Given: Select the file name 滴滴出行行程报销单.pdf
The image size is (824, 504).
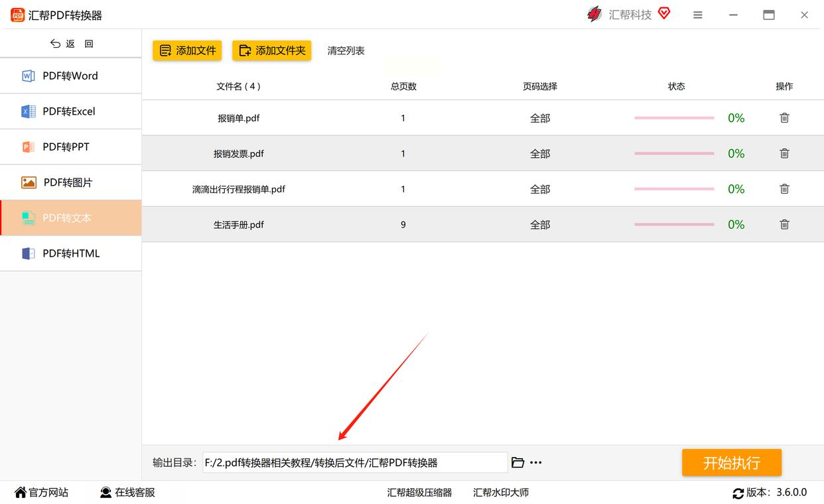Looking at the screenshot, I should coord(239,189).
